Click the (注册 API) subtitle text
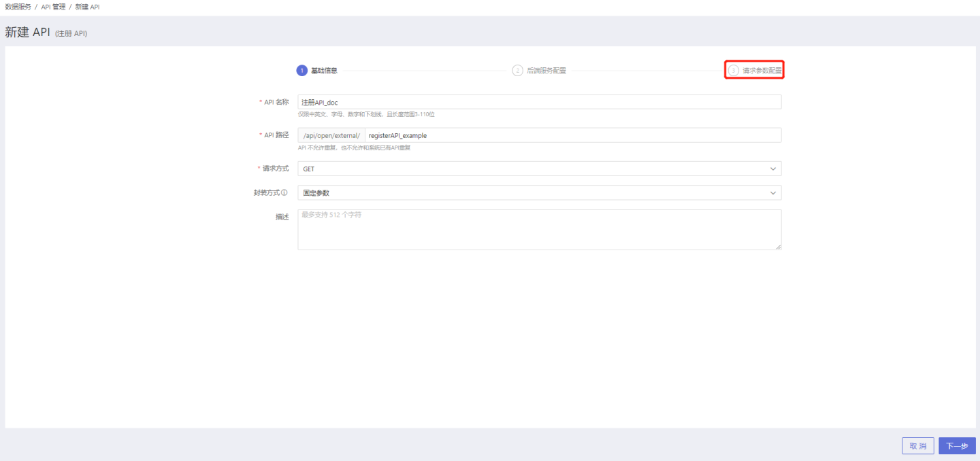Screen dimensions: 980x461 point(71,33)
